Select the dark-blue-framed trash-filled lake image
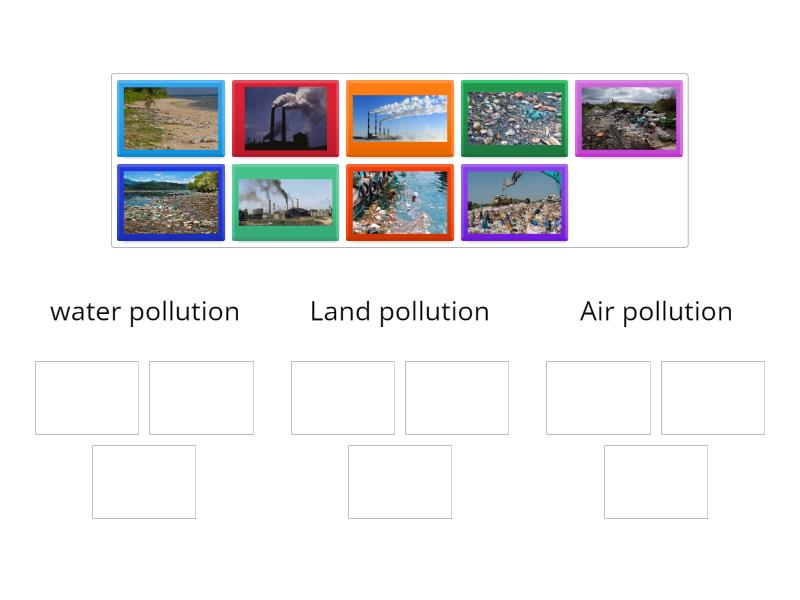This screenshot has width=800, height=600. [171, 201]
